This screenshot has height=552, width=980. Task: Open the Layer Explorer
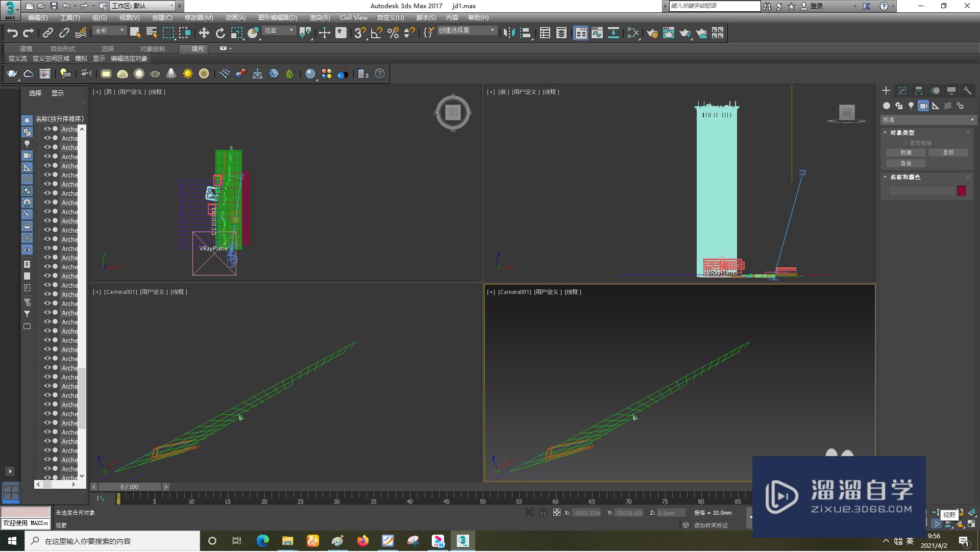pos(561,33)
